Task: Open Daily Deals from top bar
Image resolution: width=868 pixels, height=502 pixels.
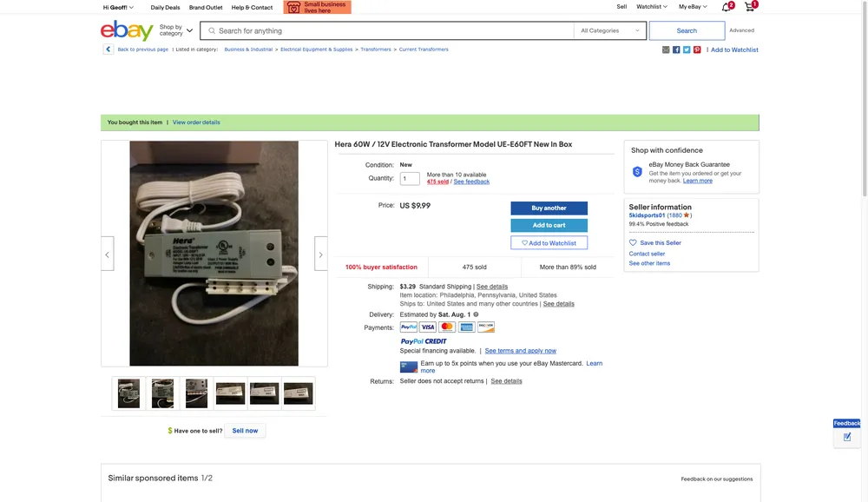Action: [x=165, y=7]
